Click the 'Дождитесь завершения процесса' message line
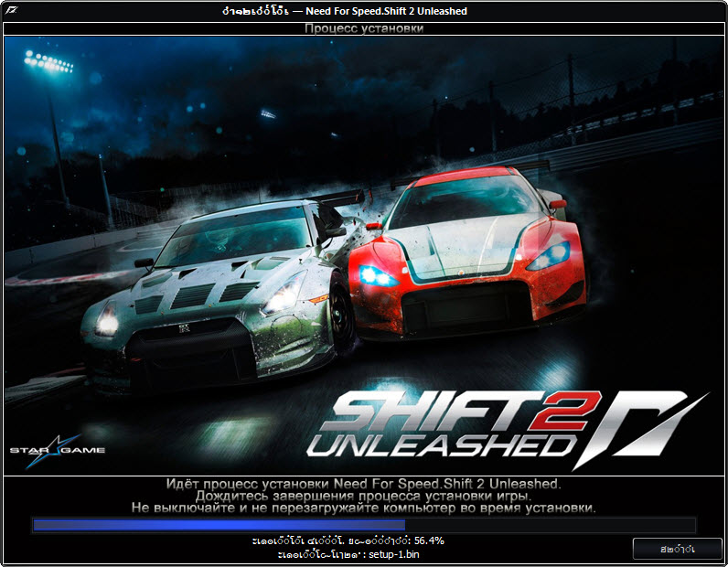Image resolution: width=728 pixels, height=567 pixels. pos(363,496)
